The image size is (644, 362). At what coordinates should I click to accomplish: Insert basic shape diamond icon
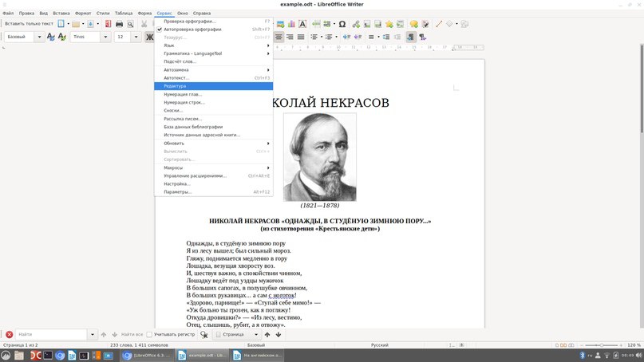point(449,24)
